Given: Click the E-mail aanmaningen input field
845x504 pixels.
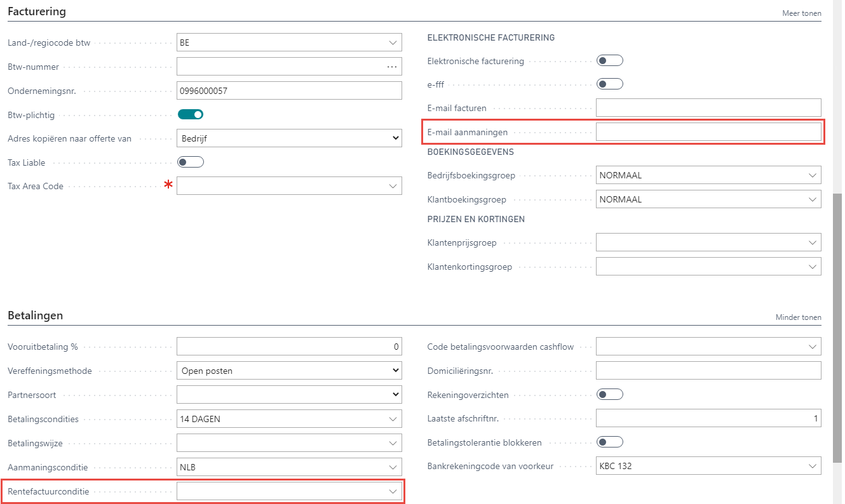Looking at the screenshot, I should [x=708, y=132].
